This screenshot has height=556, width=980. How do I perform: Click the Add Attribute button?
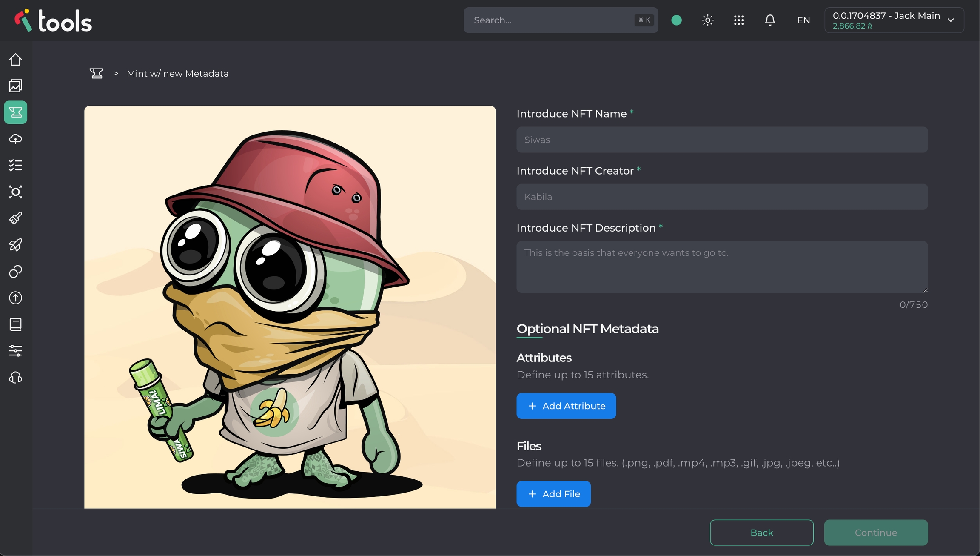566,406
